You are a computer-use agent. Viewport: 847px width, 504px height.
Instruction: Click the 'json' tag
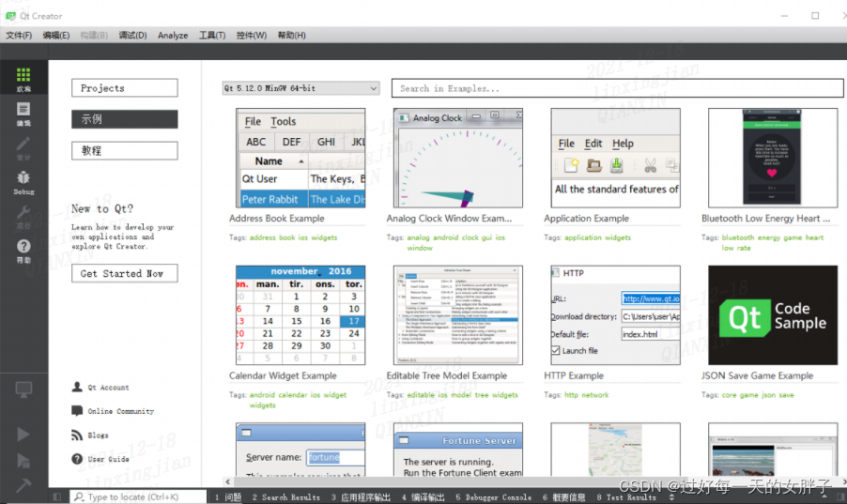tap(769, 395)
